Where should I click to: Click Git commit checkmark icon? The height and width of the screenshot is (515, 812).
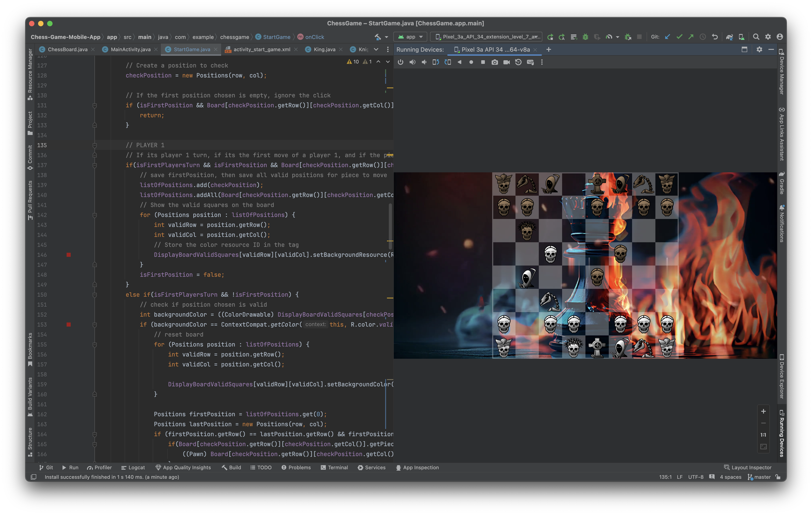(679, 37)
